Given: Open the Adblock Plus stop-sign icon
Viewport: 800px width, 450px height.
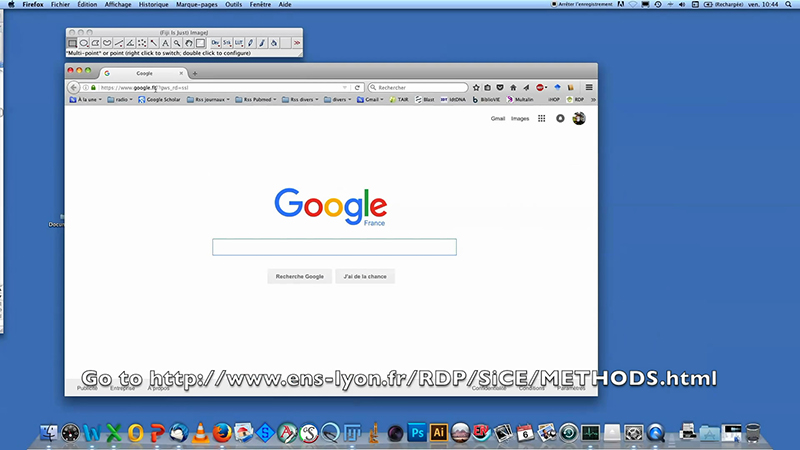Looking at the screenshot, I should click(540, 88).
